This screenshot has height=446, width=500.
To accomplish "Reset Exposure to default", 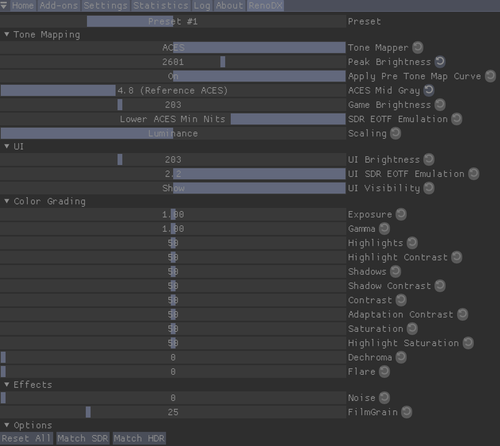I will click(401, 214).
